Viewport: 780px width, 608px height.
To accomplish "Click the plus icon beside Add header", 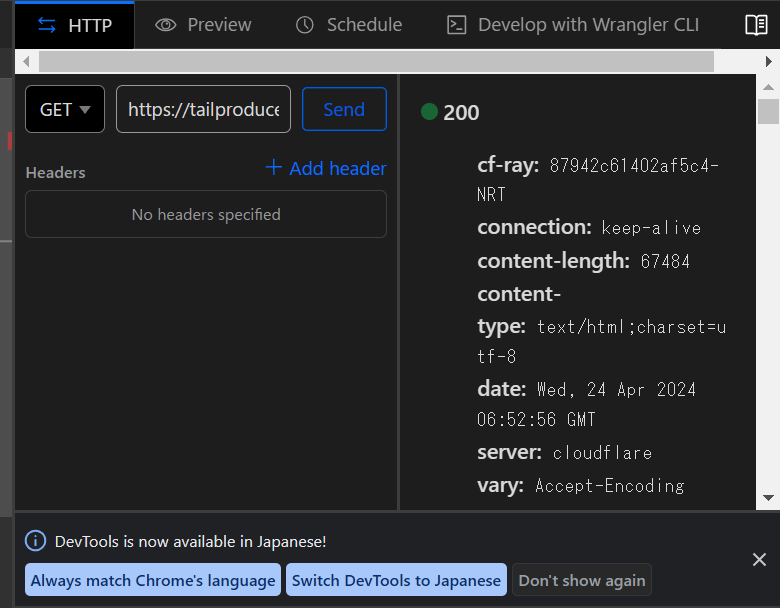I will [274, 168].
